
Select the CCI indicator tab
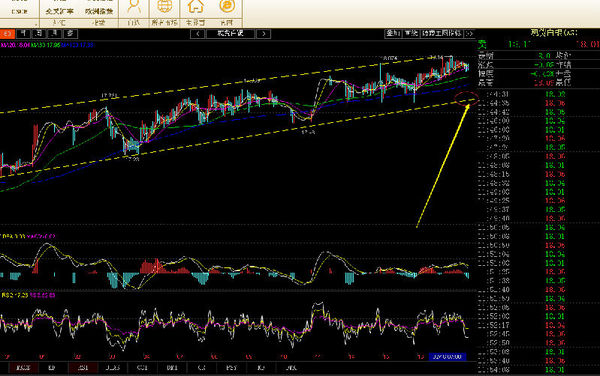142,368
